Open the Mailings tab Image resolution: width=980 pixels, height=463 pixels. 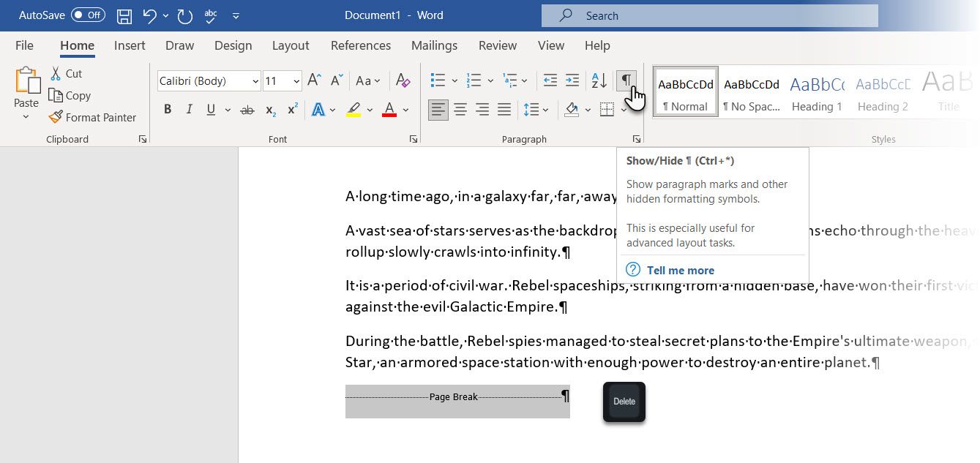(x=434, y=45)
